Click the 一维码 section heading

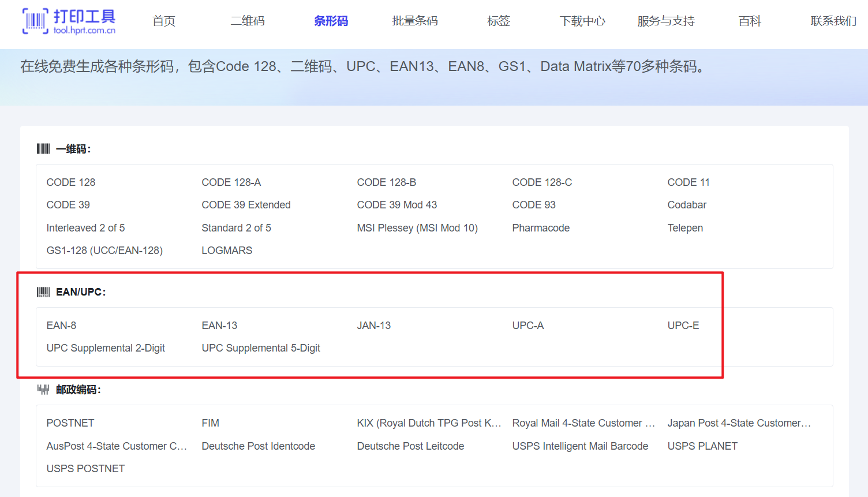click(x=73, y=149)
